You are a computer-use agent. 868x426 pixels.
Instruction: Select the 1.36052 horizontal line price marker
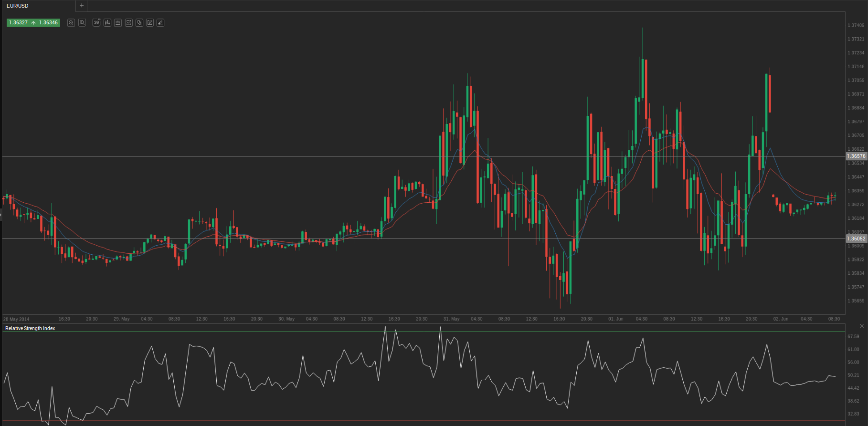856,239
